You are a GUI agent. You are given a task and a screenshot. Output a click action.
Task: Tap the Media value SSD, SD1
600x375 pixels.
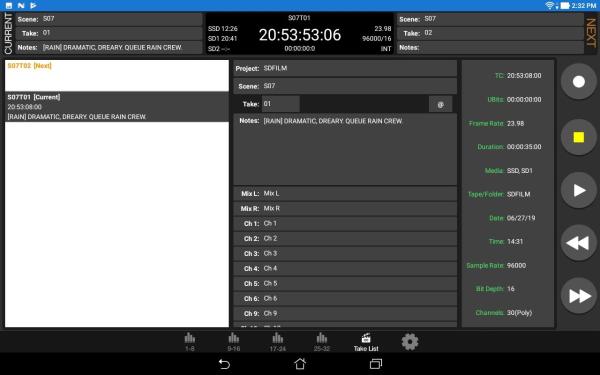(520, 171)
